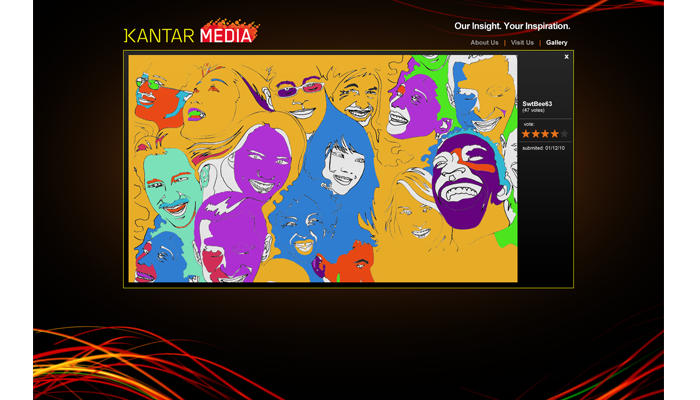The image size is (700, 400).
Task: Click the red pixelated MEDIA logo block
Action: (x=228, y=33)
